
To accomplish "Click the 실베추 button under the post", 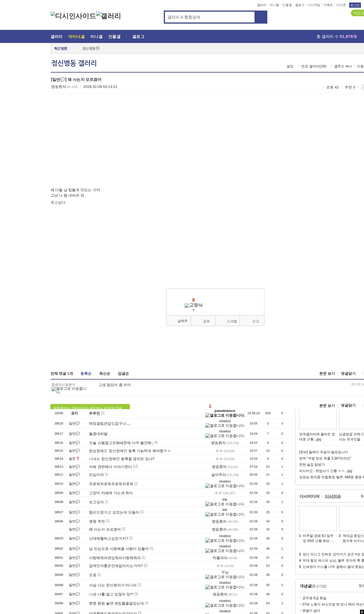I will click(x=179, y=321).
